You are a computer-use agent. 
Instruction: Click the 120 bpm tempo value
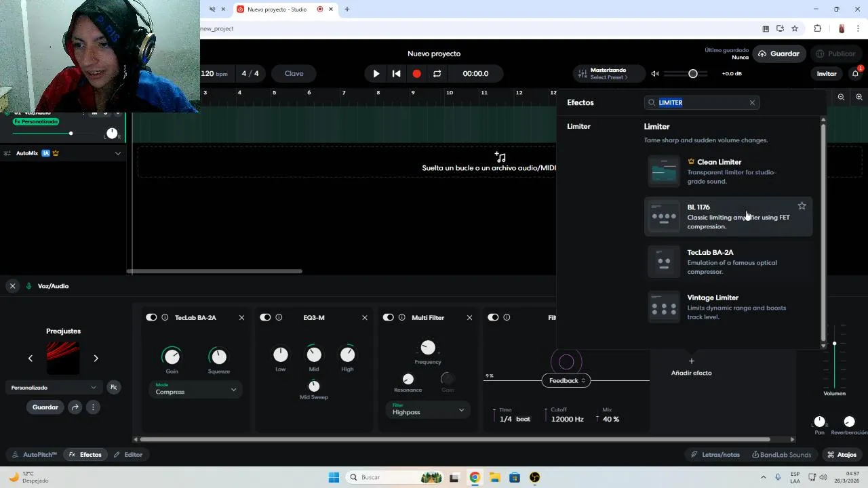(214, 73)
